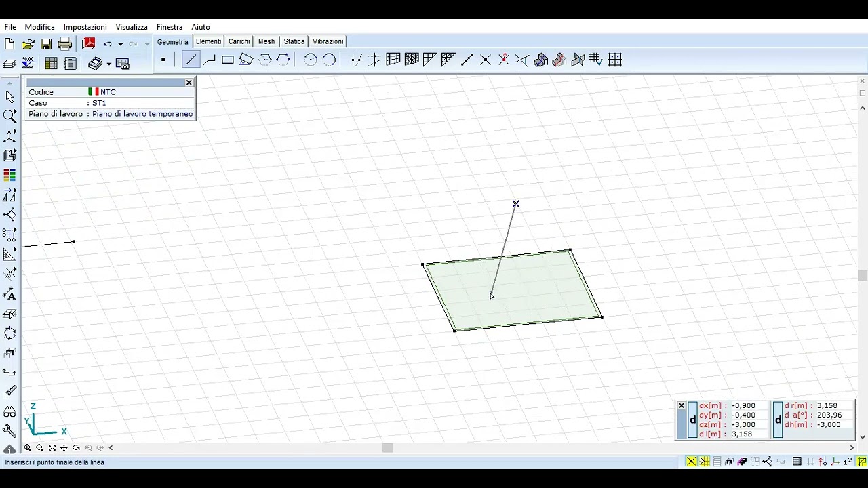Open the report maker notebook icon

click(70, 64)
